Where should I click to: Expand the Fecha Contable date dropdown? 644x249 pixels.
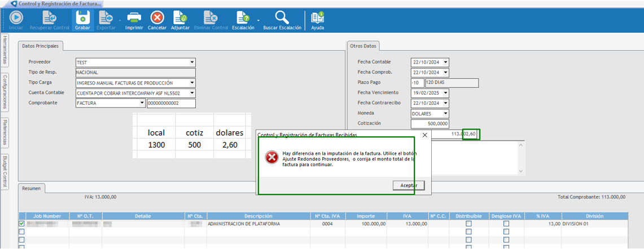coord(446,63)
